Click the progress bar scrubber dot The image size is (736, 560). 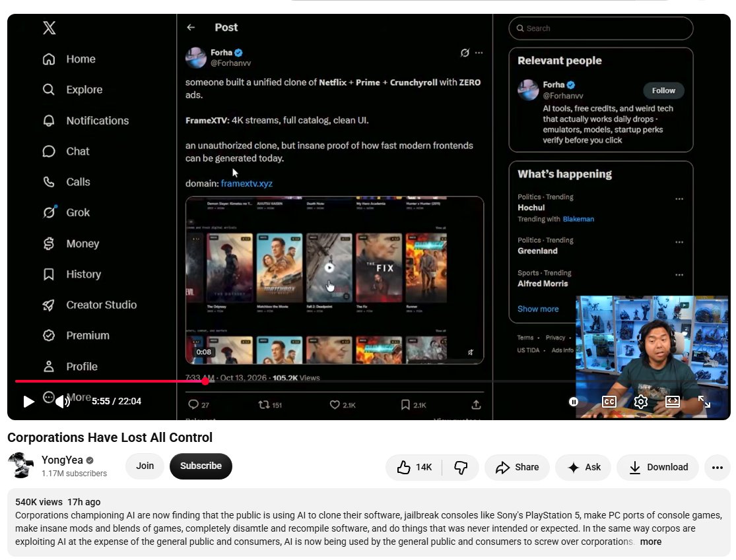point(205,381)
